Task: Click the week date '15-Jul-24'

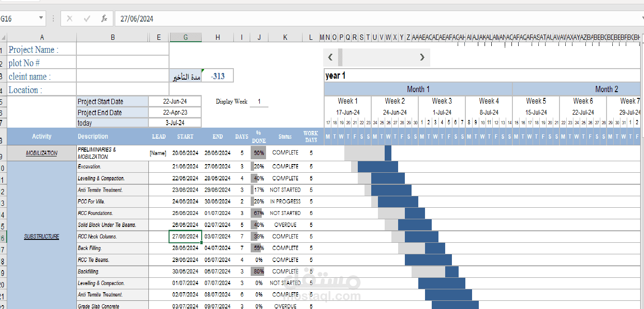Action: [x=536, y=112]
